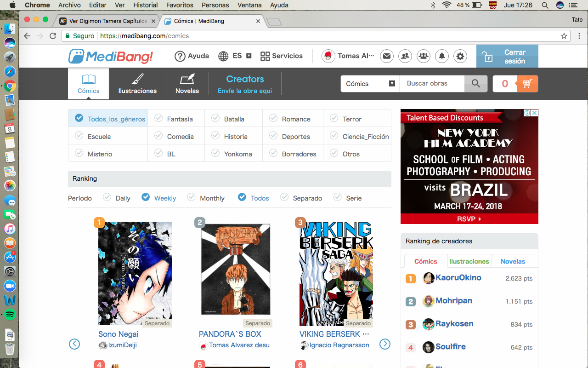The width and height of the screenshot is (588, 368).
Task: Select the Ciencia_Ficción genre checkbox
Action: pos(334,136)
